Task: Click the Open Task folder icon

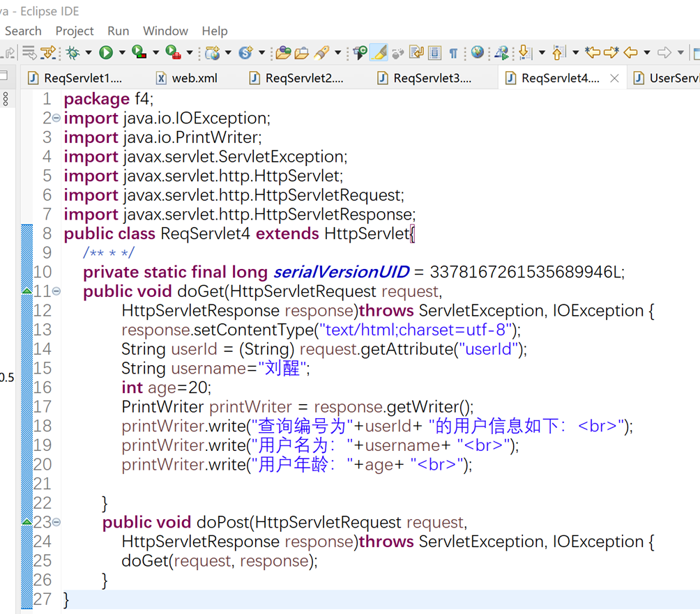Action: (x=302, y=53)
